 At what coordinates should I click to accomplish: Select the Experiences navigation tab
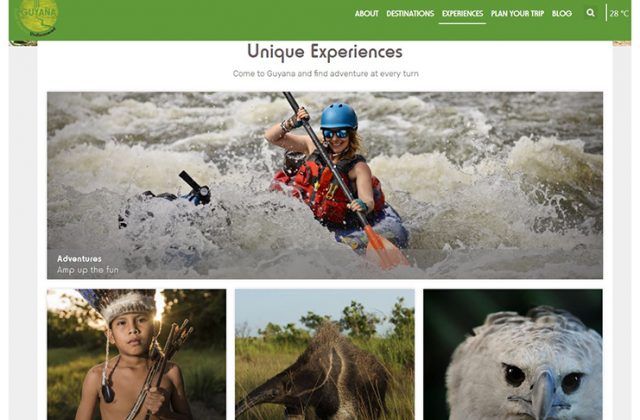462,13
